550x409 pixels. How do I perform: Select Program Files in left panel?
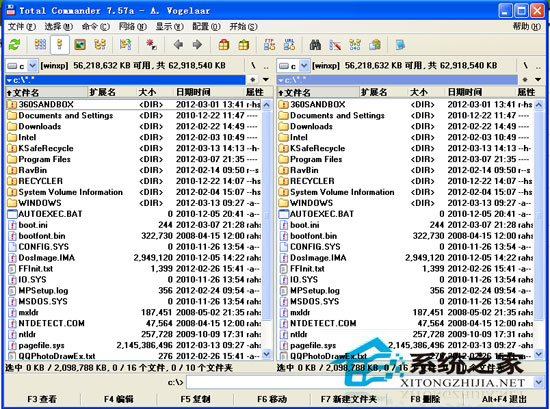pyautogui.click(x=133, y=159)
